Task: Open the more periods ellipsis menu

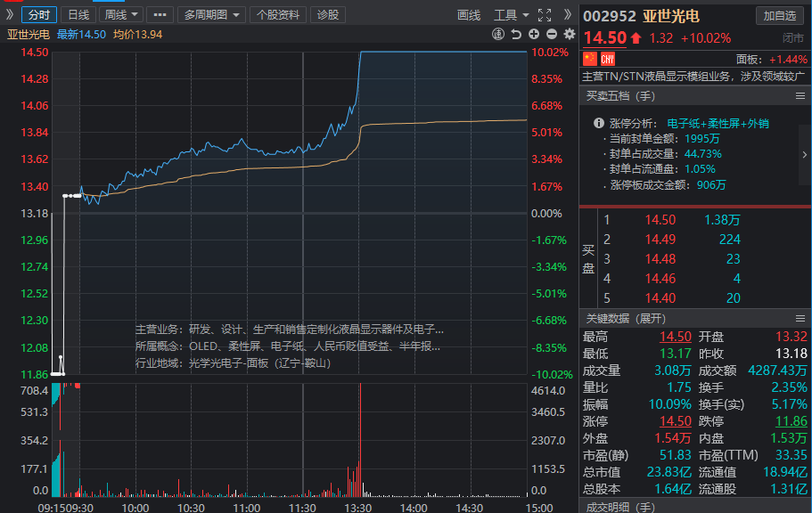Action: coord(160,14)
